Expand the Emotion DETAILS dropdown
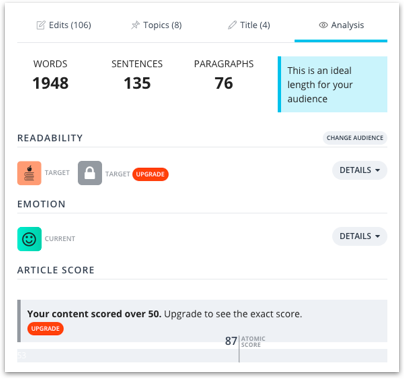The height and width of the screenshot is (379, 404). (x=359, y=236)
